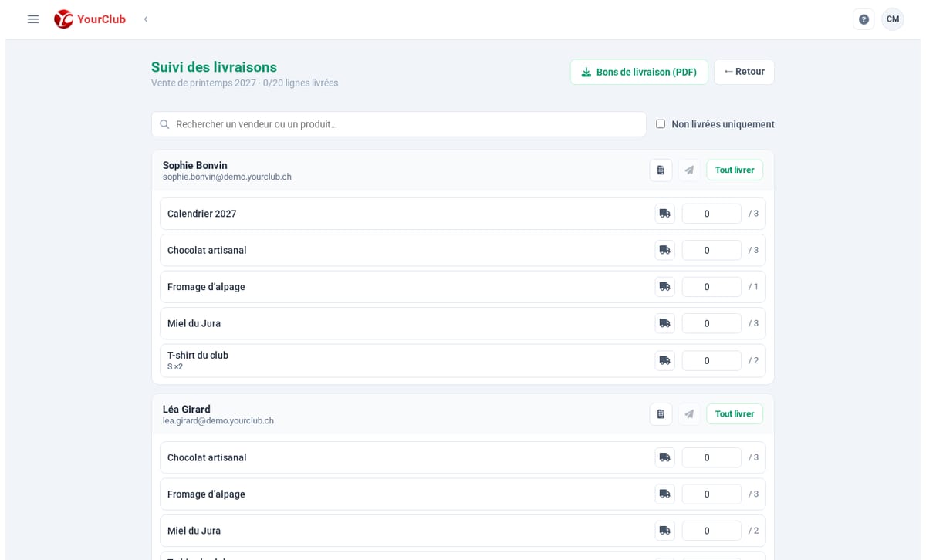Click the send icon for Sophie Bonvin
This screenshot has height=560, width=926.
click(x=689, y=170)
